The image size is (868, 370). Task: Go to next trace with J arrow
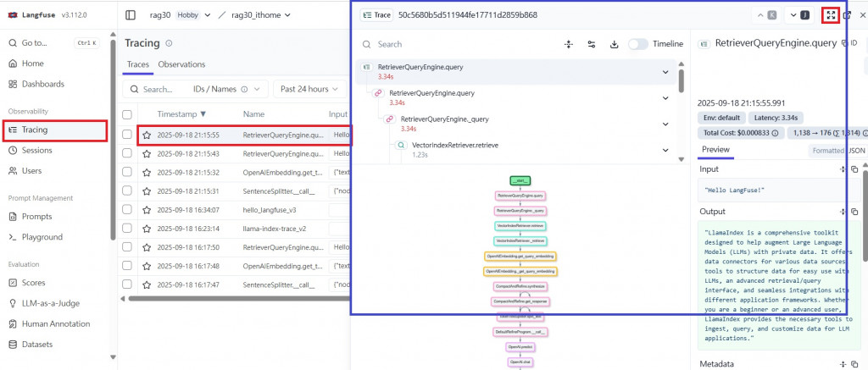pos(798,15)
